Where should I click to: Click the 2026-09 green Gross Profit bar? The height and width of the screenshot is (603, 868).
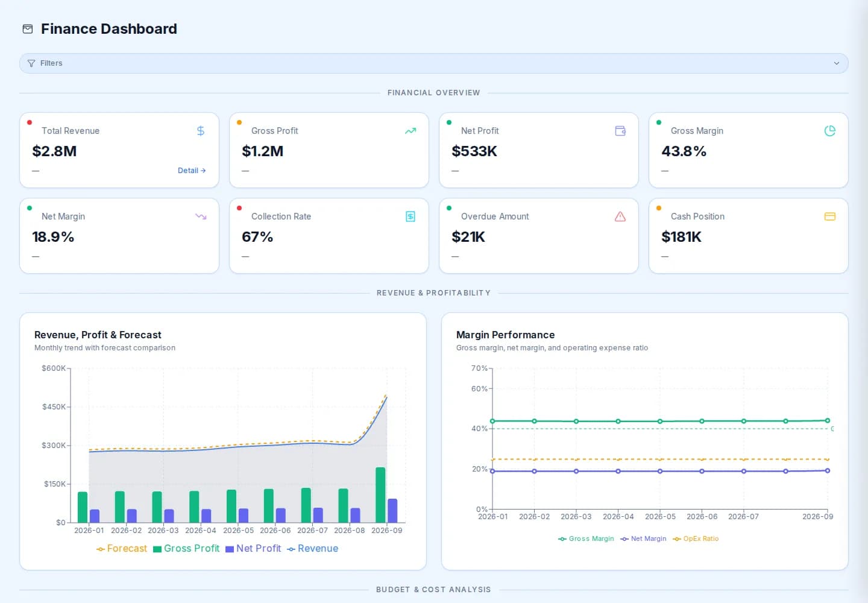coord(380,495)
